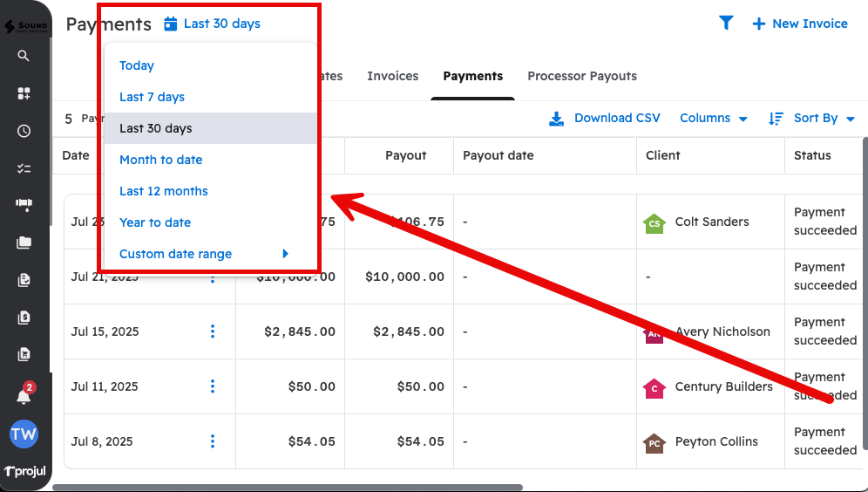
Task: Open the dashboard widgets icon in sidebar
Action: tap(24, 93)
